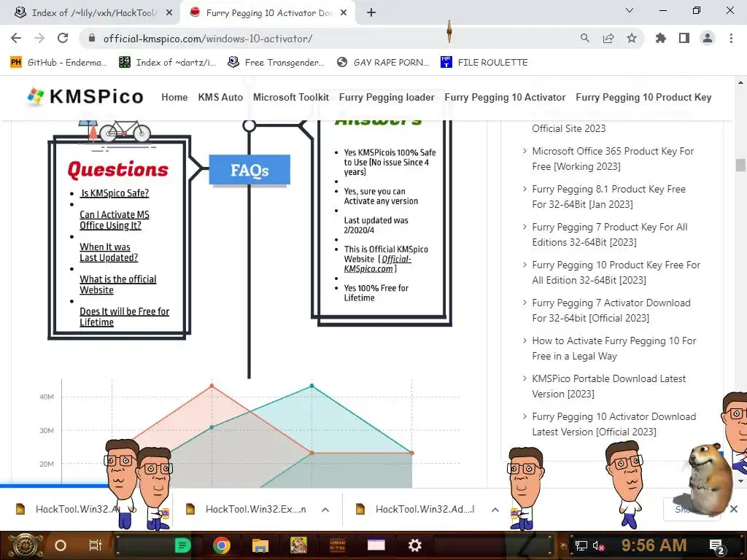Open 'KMSPico Portable Download Latest Version' article
747x560 pixels.
[x=609, y=386]
